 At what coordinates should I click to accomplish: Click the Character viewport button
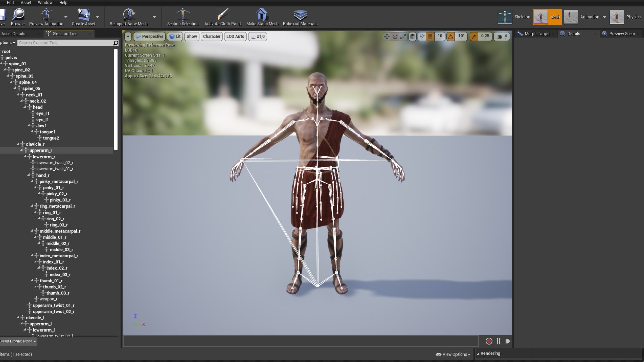[x=212, y=36]
